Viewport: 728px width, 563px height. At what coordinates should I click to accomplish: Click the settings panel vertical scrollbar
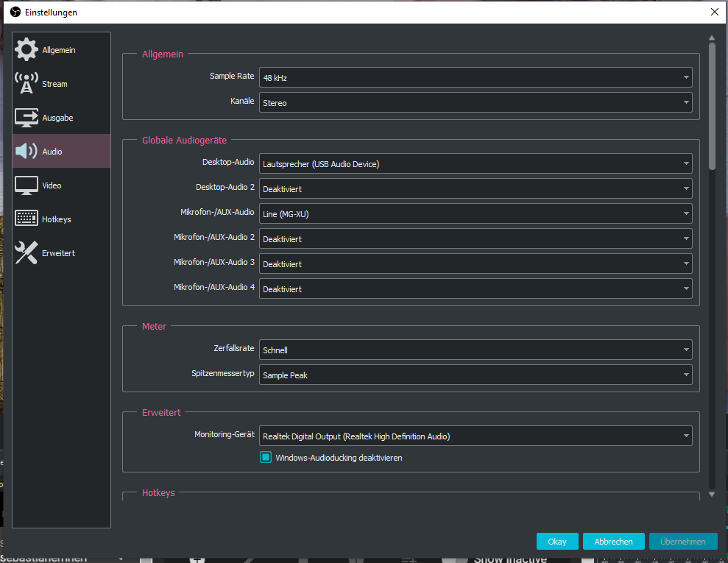click(711, 107)
